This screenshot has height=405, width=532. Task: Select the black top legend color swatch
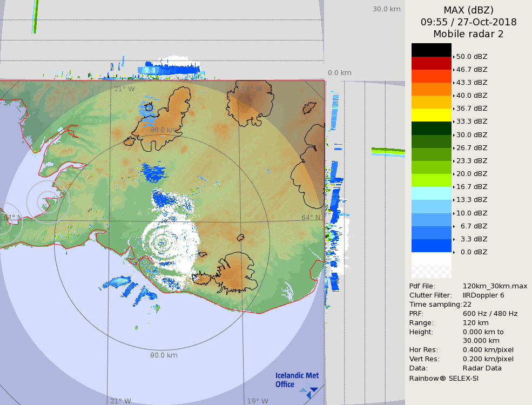(431, 50)
